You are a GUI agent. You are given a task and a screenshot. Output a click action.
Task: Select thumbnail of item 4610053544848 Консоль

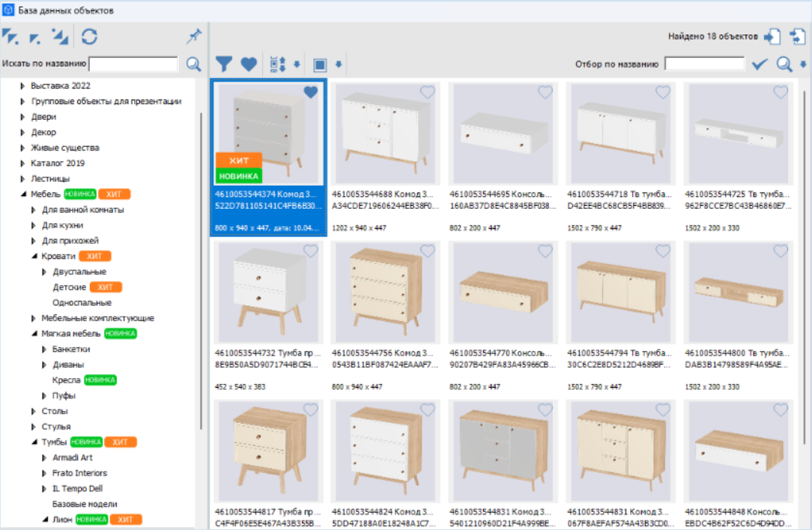tap(738, 451)
